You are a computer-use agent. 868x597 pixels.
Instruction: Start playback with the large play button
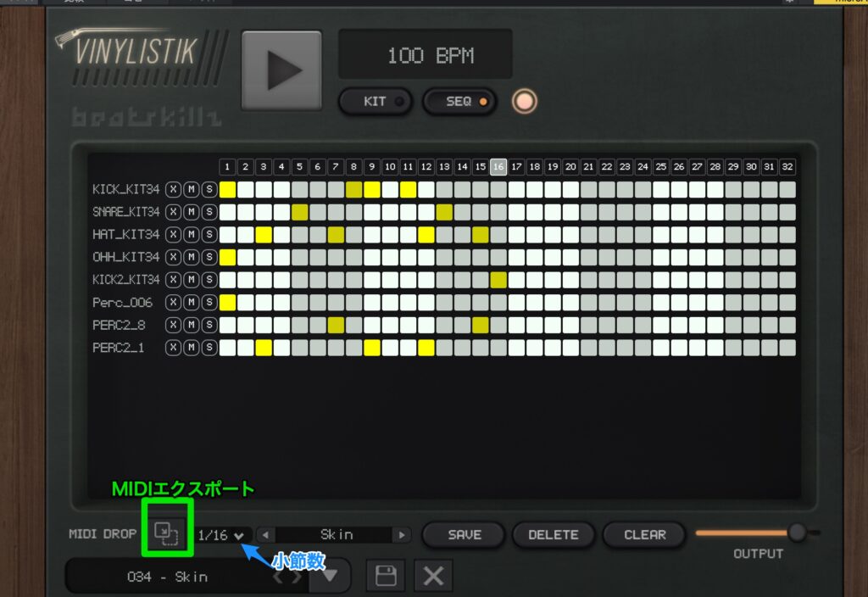[x=281, y=71]
